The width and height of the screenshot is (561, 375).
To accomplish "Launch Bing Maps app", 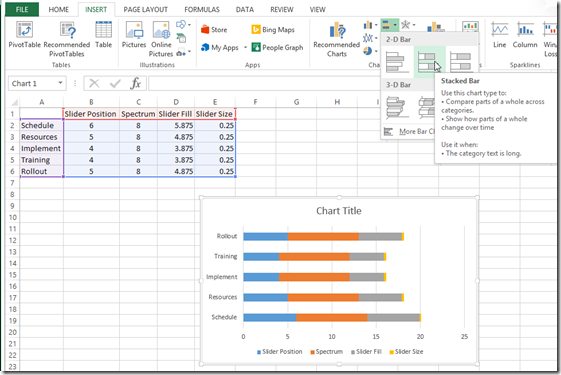I will [273, 30].
